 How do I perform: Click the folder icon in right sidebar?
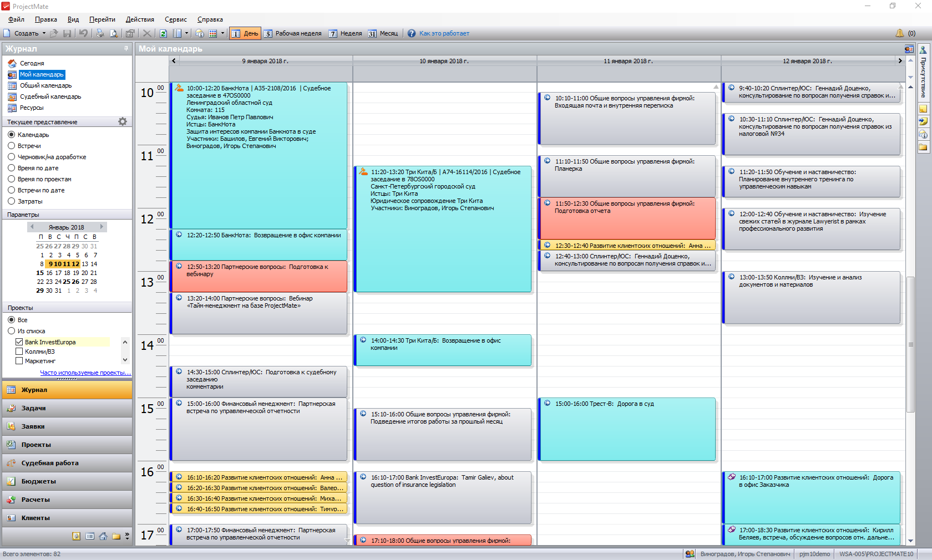tap(923, 147)
